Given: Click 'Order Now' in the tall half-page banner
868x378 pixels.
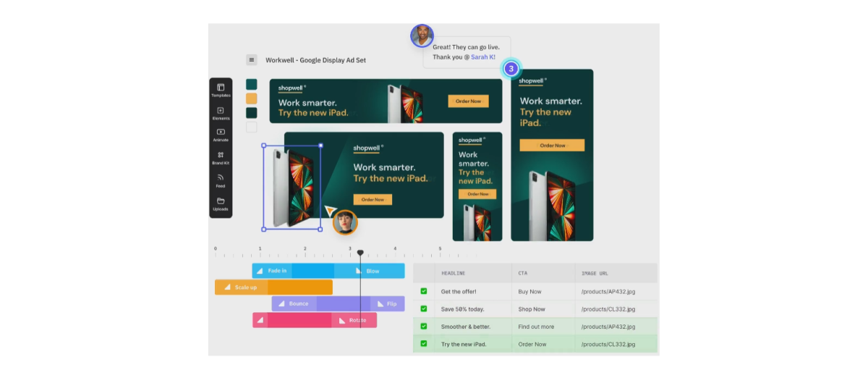Looking at the screenshot, I should point(552,146).
